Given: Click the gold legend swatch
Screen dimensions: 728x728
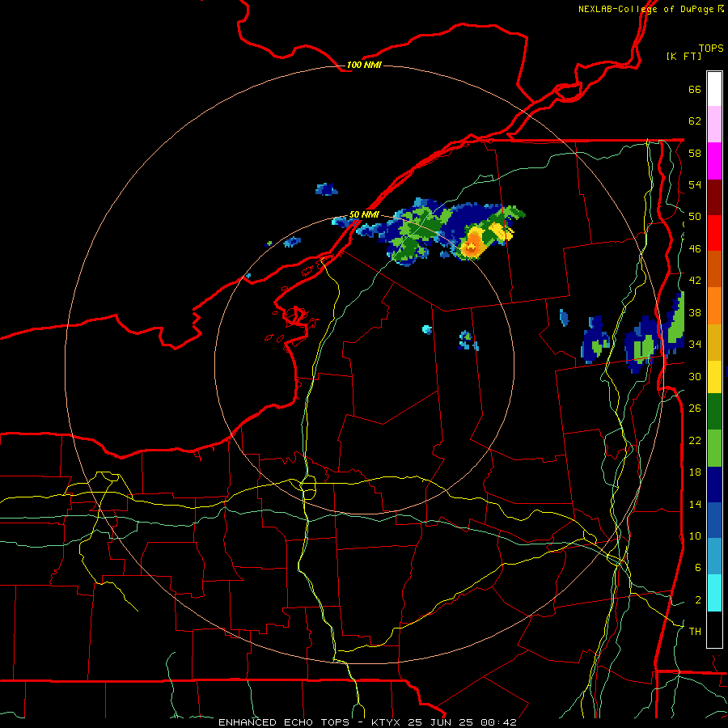Looking at the screenshot, I should [714, 342].
